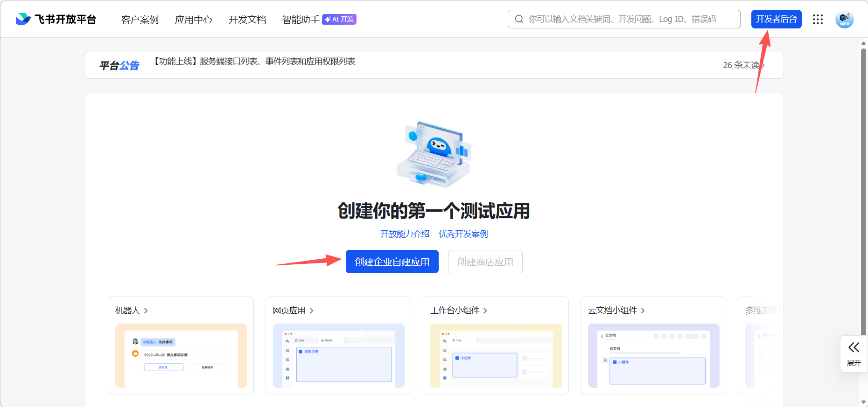Click the 飞书开放平台 logo

tap(56, 19)
